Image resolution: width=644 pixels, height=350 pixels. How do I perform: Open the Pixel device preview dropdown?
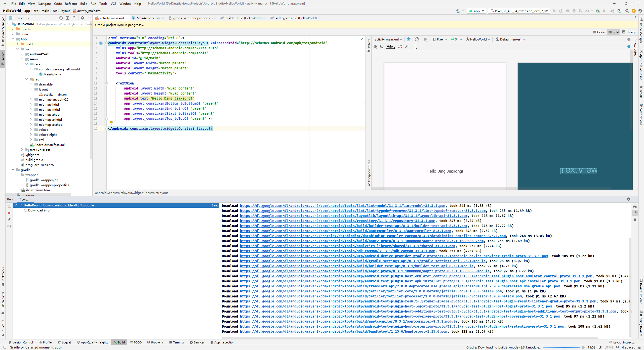pos(440,39)
